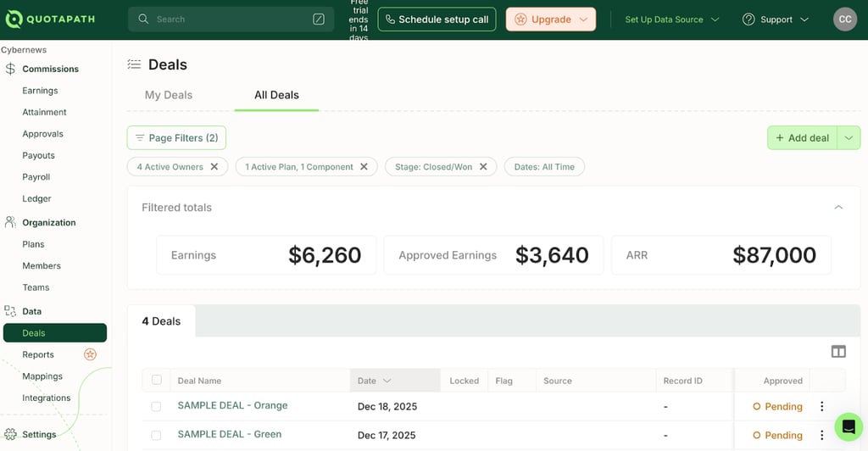Image resolution: width=868 pixels, height=451 pixels.
Task: Click the top search input field
Action: (231, 19)
